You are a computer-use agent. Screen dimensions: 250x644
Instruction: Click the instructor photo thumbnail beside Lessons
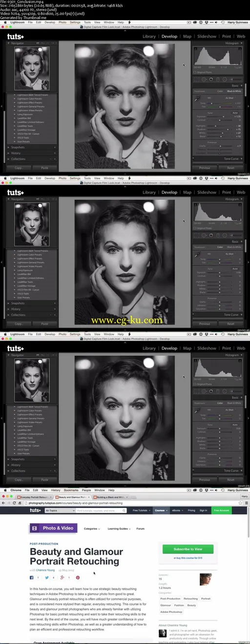click(x=206, y=579)
